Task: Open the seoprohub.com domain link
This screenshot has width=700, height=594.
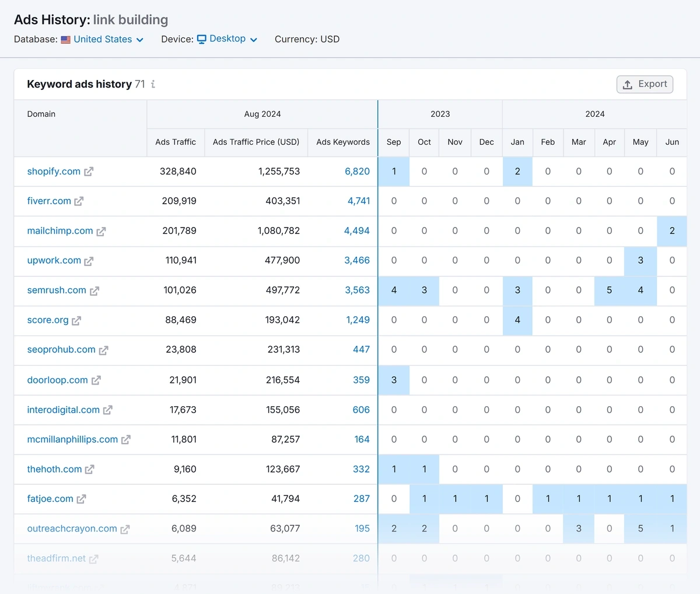Action: coord(61,350)
